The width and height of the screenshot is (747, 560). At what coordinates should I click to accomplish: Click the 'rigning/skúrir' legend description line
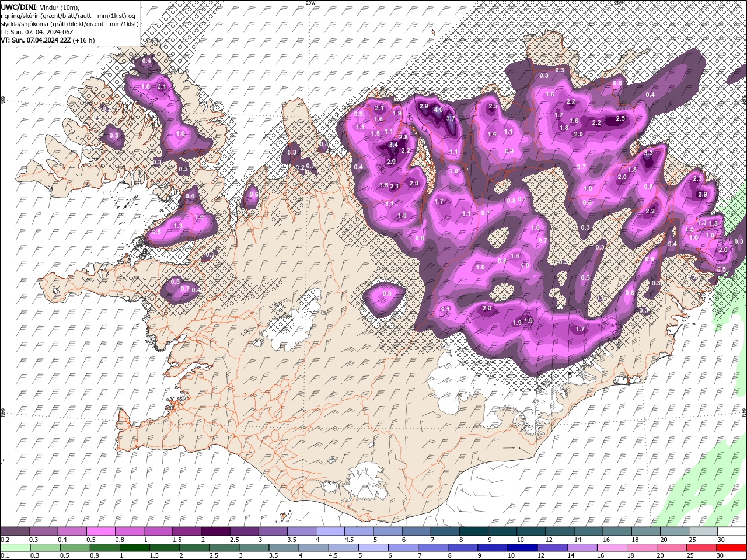(69, 16)
